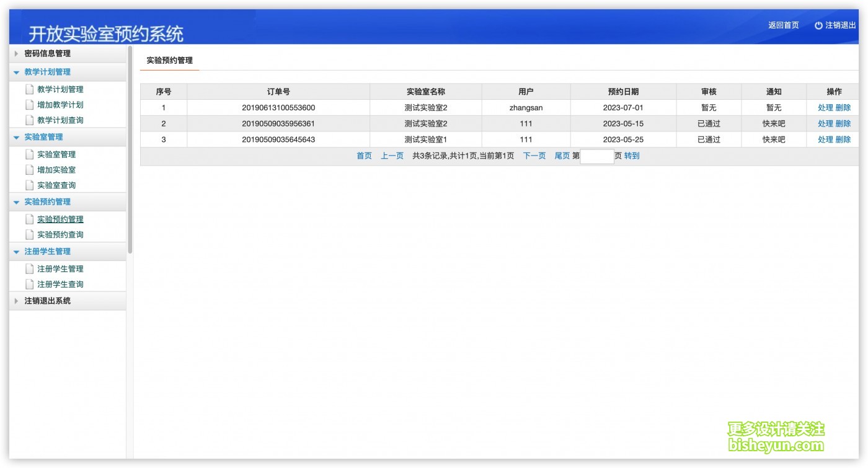The height and width of the screenshot is (468, 868).
Task: Click 处理 for the zhangsan reservation
Action: coord(825,108)
